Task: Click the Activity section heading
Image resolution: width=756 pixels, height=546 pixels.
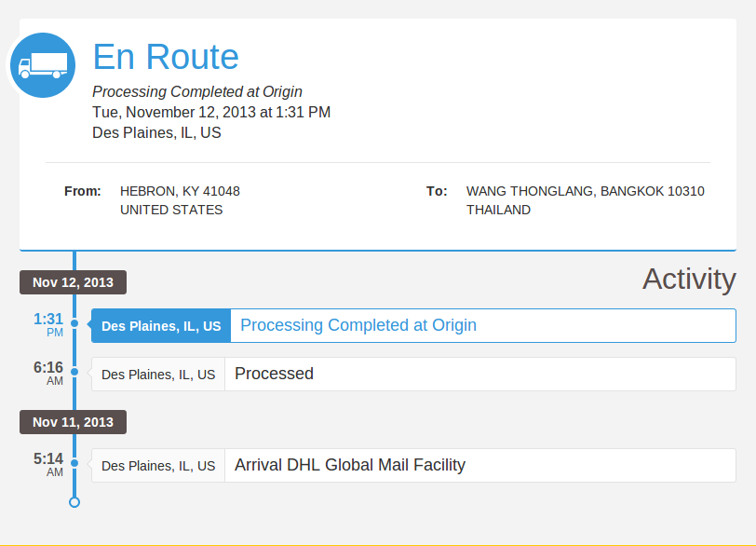Action: [x=689, y=279]
